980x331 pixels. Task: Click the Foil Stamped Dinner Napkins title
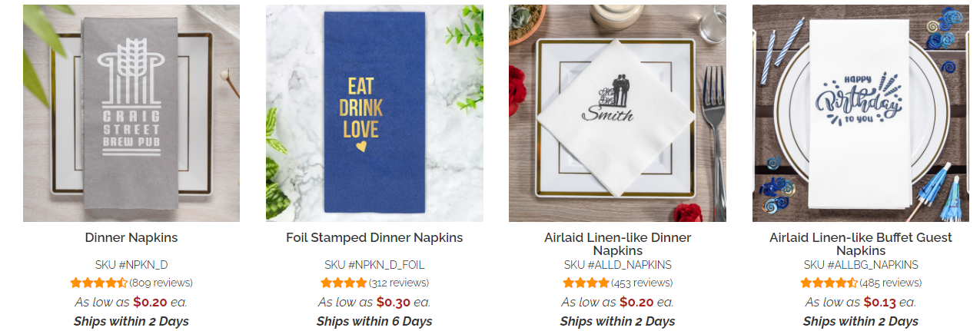pos(374,238)
